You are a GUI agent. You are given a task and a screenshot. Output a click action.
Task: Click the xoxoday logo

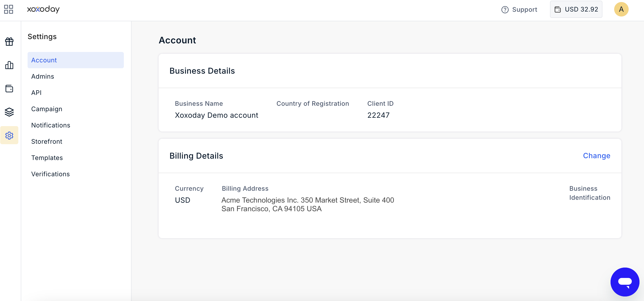click(43, 9)
